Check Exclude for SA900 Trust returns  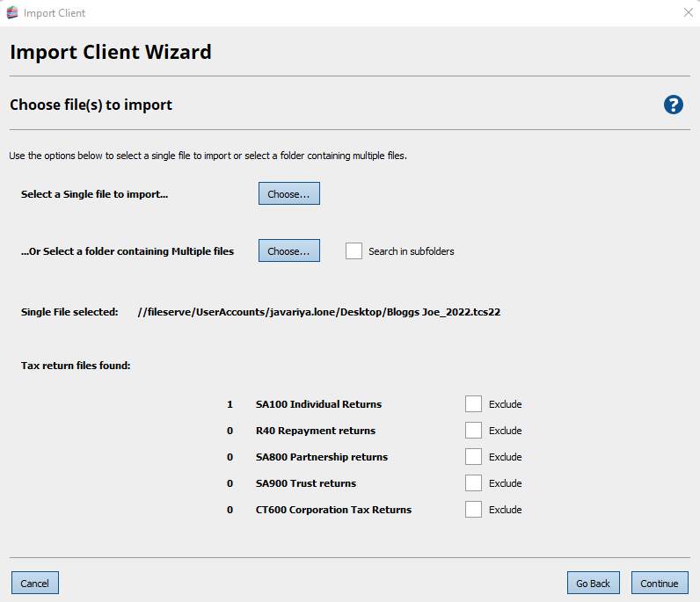tap(473, 483)
